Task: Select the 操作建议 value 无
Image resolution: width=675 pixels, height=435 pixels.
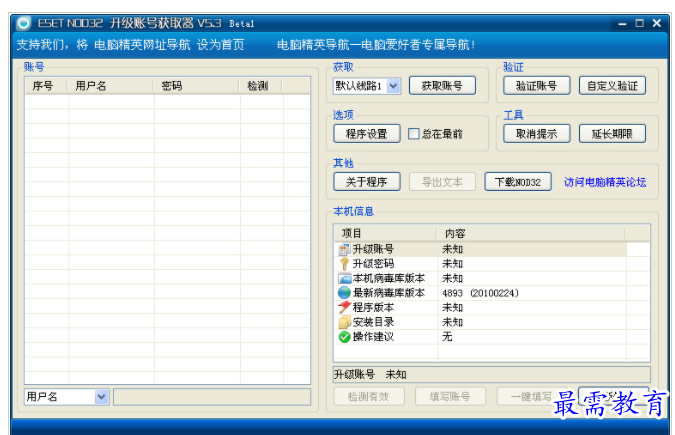Action: point(447,337)
